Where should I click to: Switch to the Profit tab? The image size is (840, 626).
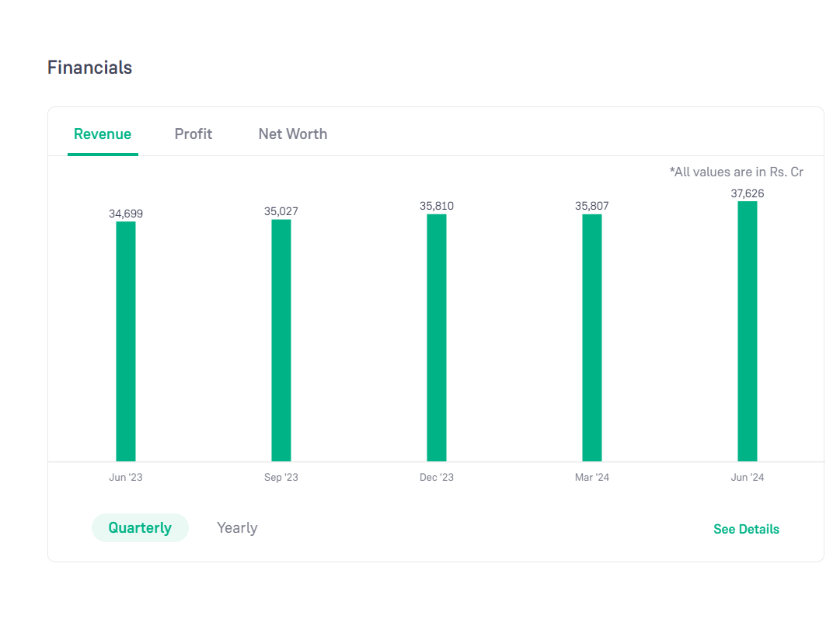coord(193,134)
